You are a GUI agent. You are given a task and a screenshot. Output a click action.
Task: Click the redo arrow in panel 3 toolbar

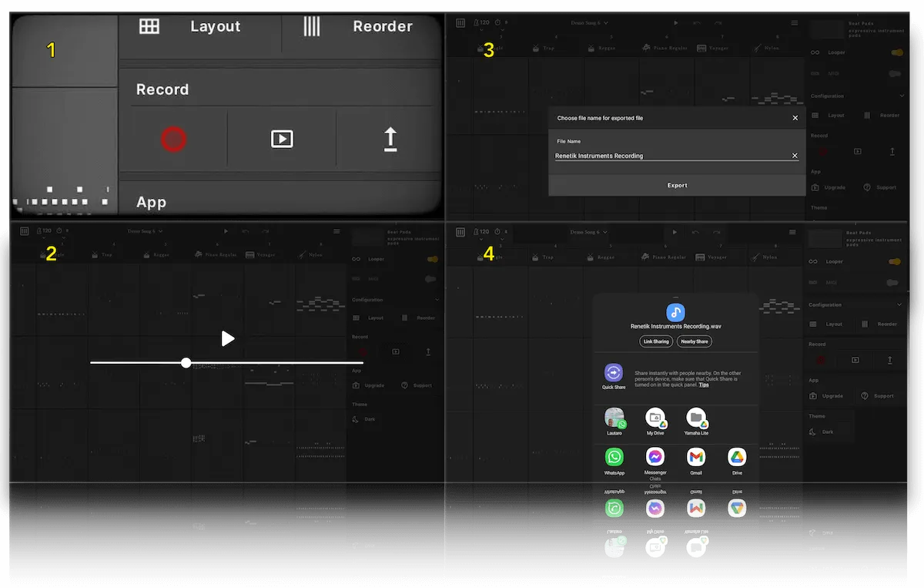tap(717, 23)
